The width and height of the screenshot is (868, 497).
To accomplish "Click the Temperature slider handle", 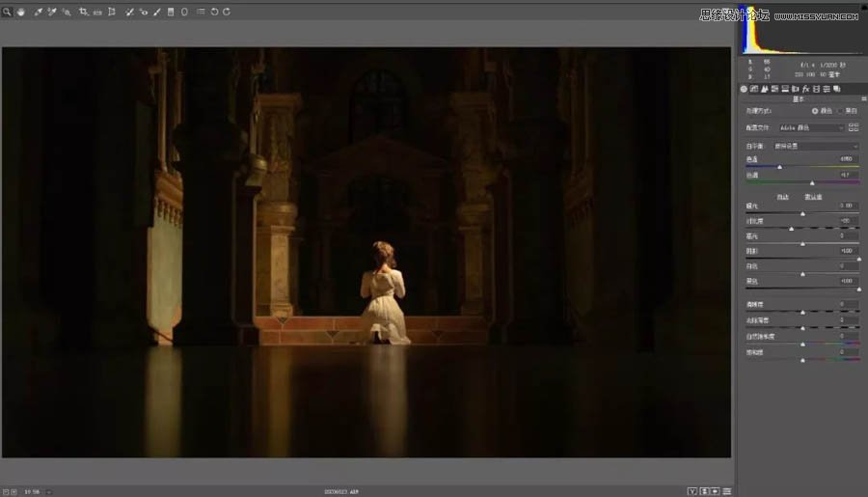I will click(780, 167).
